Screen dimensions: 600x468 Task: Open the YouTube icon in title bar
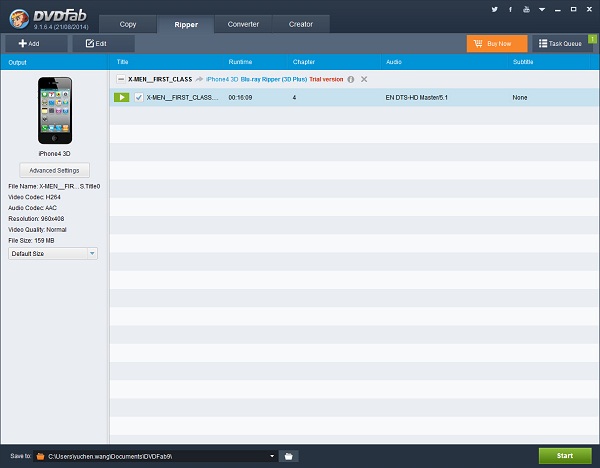(x=527, y=9)
